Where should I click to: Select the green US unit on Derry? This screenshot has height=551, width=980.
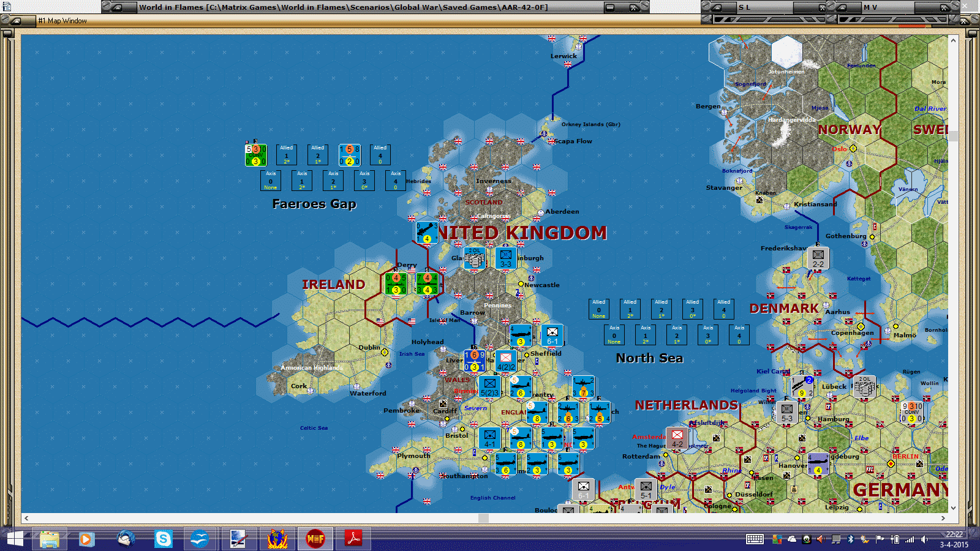[x=396, y=284]
